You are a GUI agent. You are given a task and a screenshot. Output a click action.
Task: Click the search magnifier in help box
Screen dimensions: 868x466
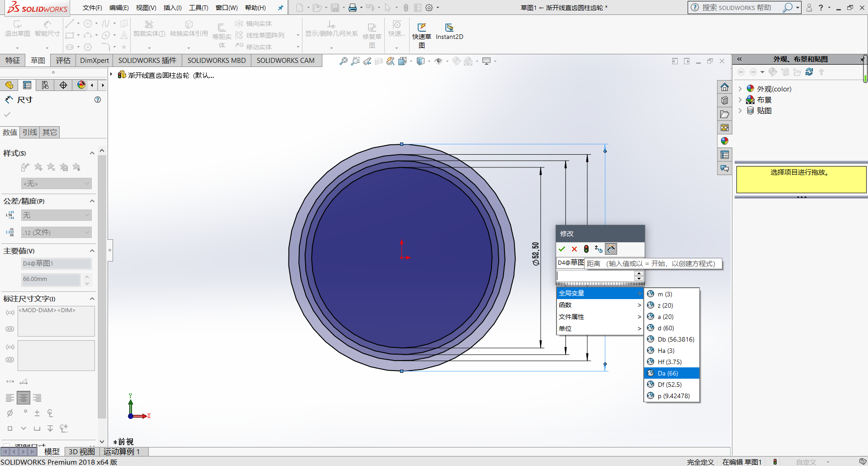788,8
